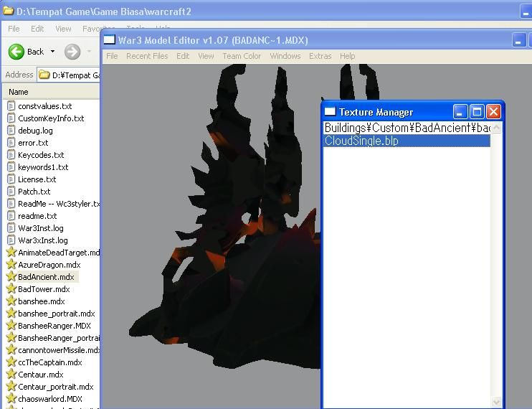Click star icon next to BadAncient.mdx
The width and height of the screenshot is (532, 409).
coord(11,277)
